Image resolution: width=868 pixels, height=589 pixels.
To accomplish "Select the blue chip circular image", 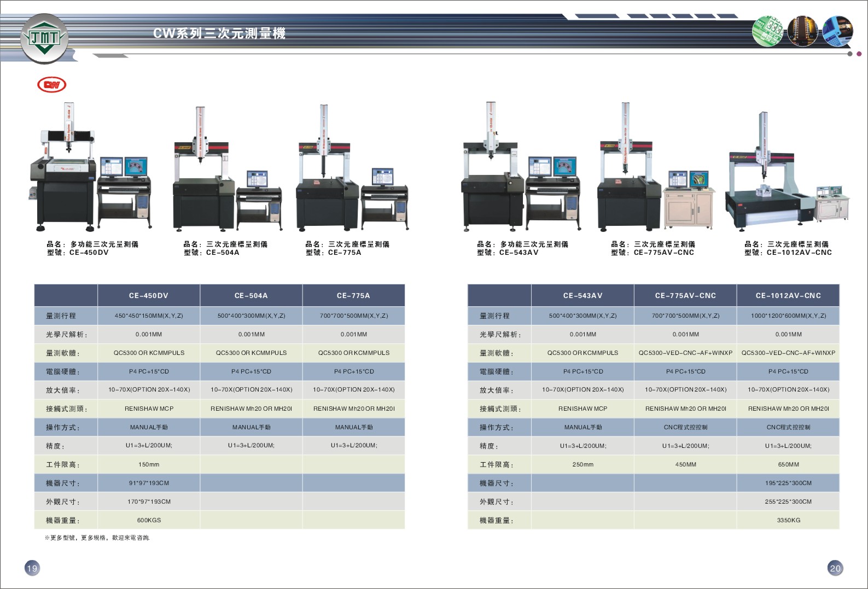I will coord(837,31).
